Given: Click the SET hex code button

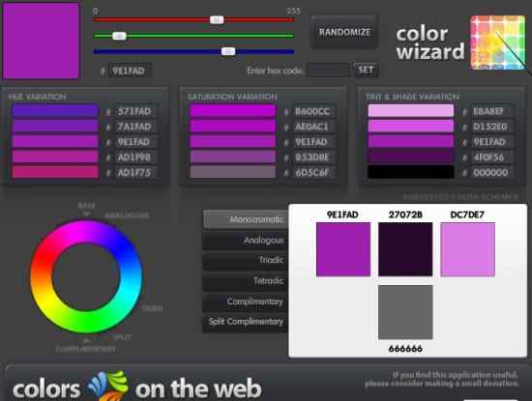Looking at the screenshot, I should (366, 71).
